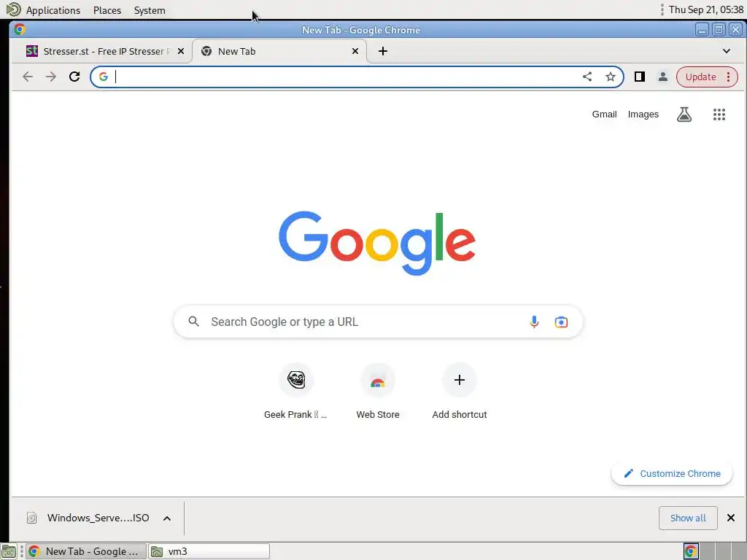
Task: Click the clock showing Thu Sep 21
Action: point(706,9)
